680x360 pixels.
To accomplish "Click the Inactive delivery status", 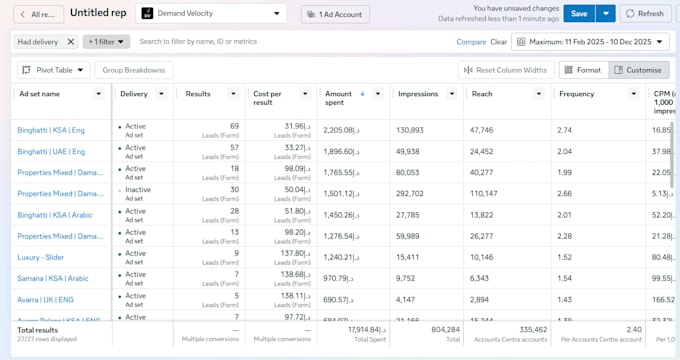I will coord(138,190).
